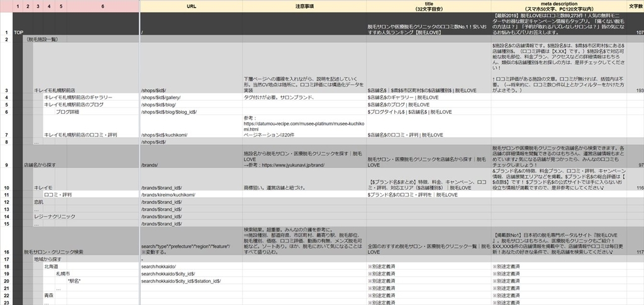644x305 pixels.
Task: Click the 脱毛サロン・クリニック検索 cell
Action: pyautogui.click(x=53, y=252)
